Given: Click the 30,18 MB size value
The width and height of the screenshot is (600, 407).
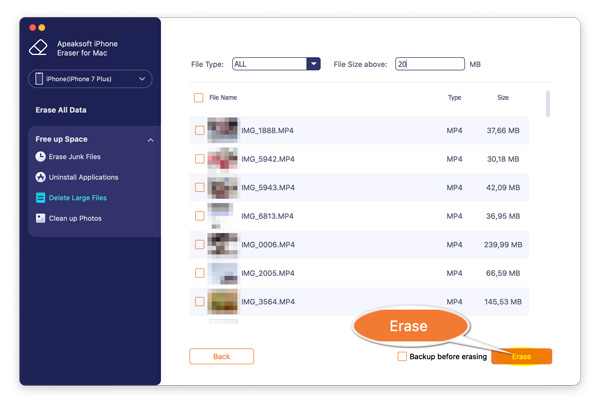Looking at the screenshot, I should 503,159.
